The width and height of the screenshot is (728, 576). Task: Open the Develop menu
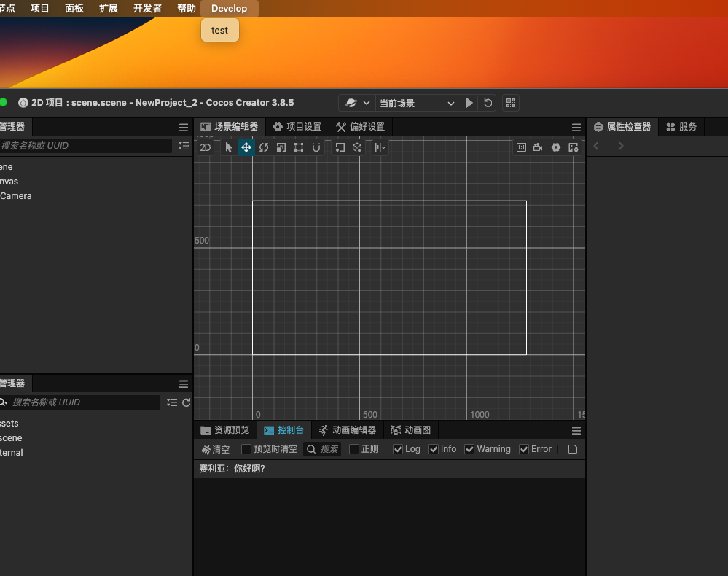230,8
